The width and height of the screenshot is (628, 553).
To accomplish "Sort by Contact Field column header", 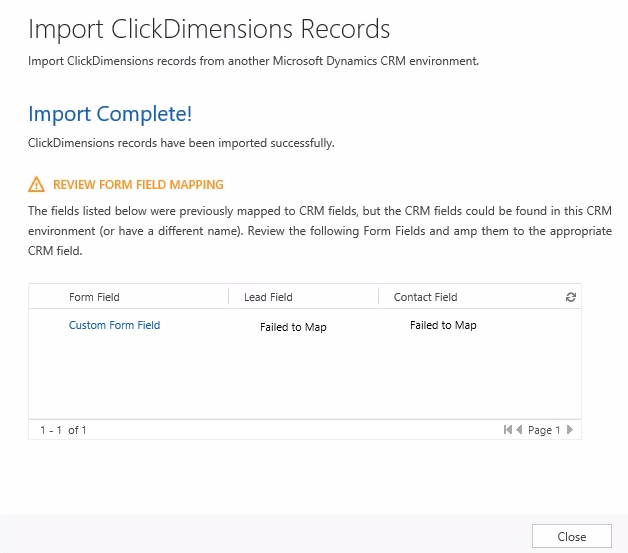I will point(425,297).
